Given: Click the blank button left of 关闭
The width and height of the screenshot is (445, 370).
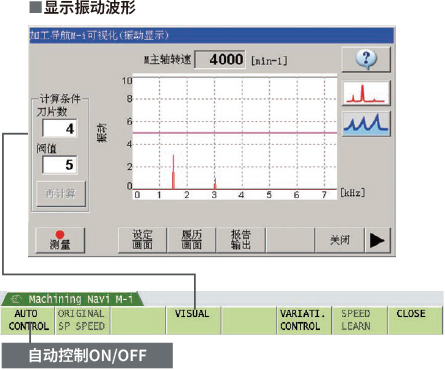Looking at the screenshot, I should [x=290, y=240].
